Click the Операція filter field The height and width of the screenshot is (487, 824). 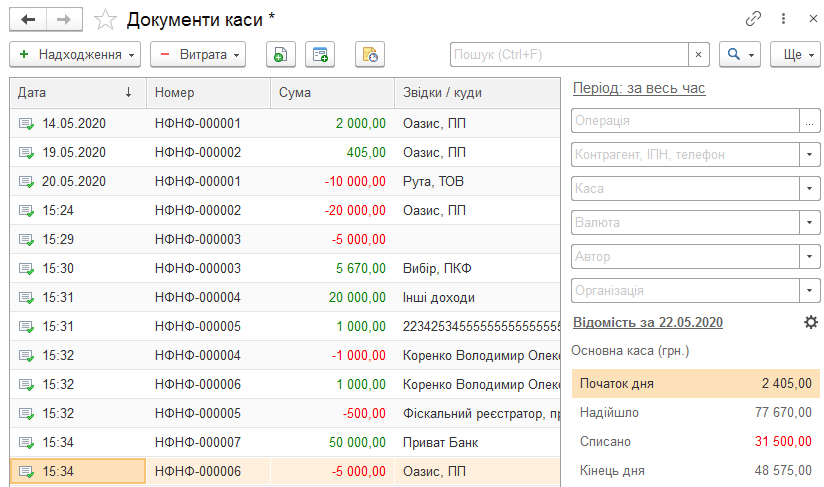(685, 121)
